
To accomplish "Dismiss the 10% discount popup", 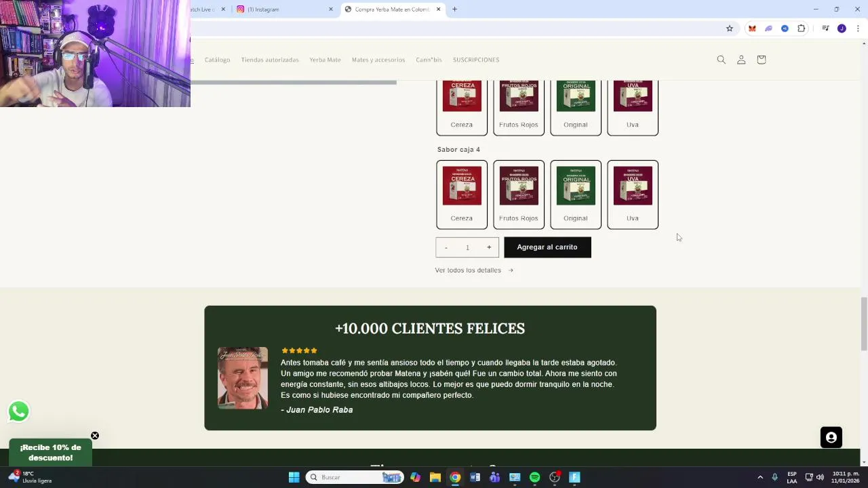I will [95, 436].
